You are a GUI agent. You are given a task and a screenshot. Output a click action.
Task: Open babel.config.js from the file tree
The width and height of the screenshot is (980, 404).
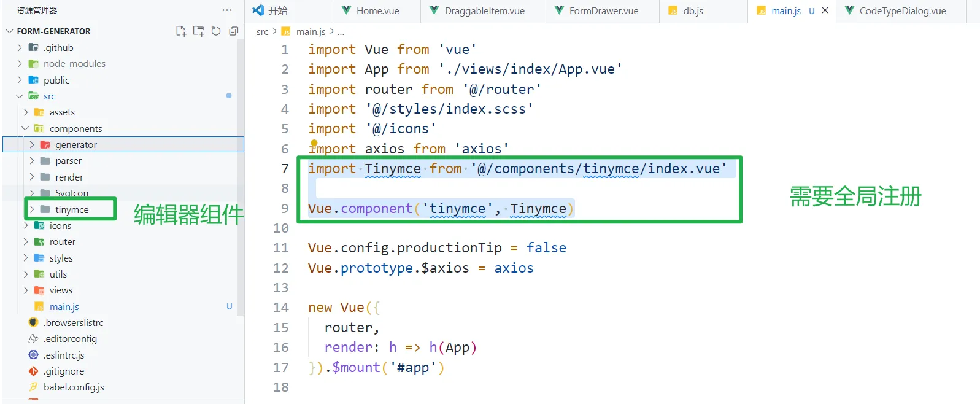click(x=74, y=387)
